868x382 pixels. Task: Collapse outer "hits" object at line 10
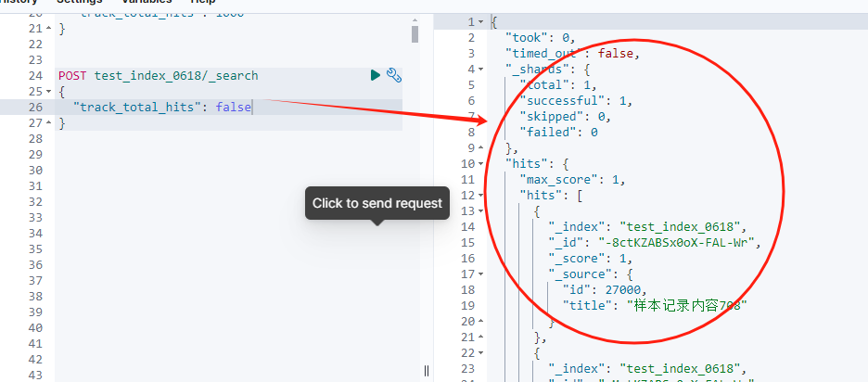click(480, 164)
